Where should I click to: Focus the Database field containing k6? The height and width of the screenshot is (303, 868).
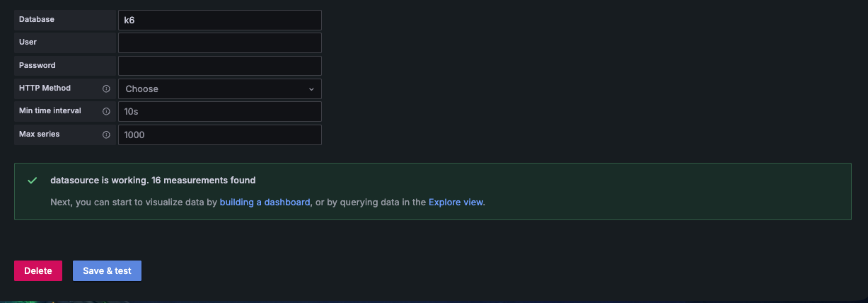[219, 20]
